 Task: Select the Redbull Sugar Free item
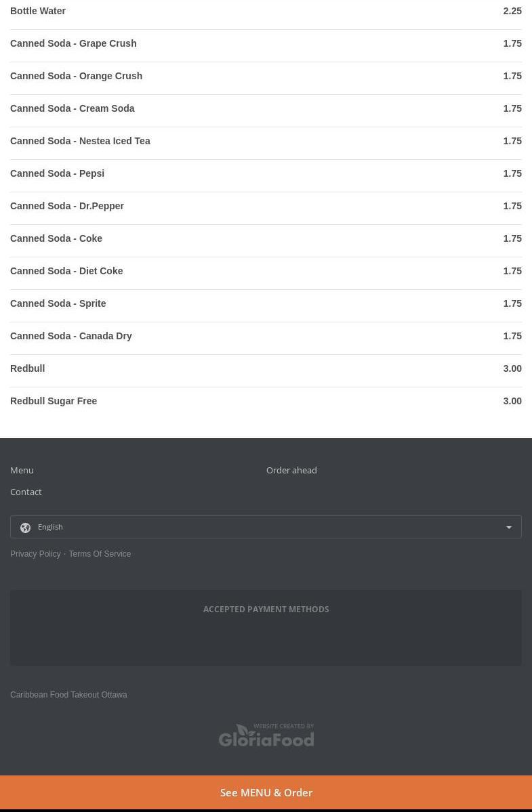[54, 401]
